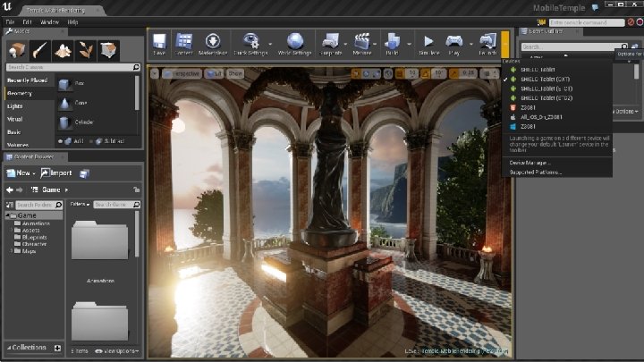This screenshot has width=644, height=362.
Task: Select Subtract brush type radio button
Action: coord(90,141)
